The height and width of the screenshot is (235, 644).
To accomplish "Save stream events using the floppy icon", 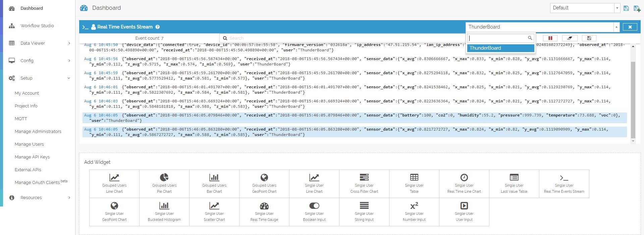I will pos(589,38).
